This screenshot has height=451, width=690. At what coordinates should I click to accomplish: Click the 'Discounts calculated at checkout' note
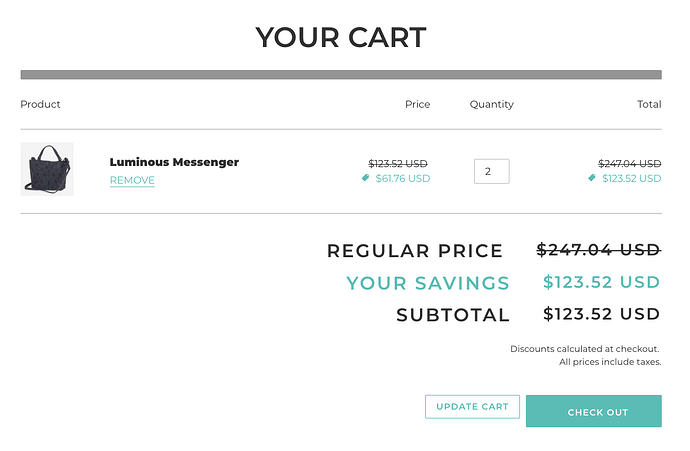click(584, 349)
